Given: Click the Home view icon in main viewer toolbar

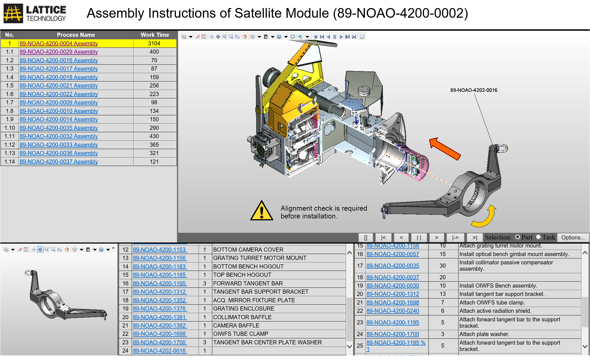Looking at the screenshot, I should coord(245,37).
